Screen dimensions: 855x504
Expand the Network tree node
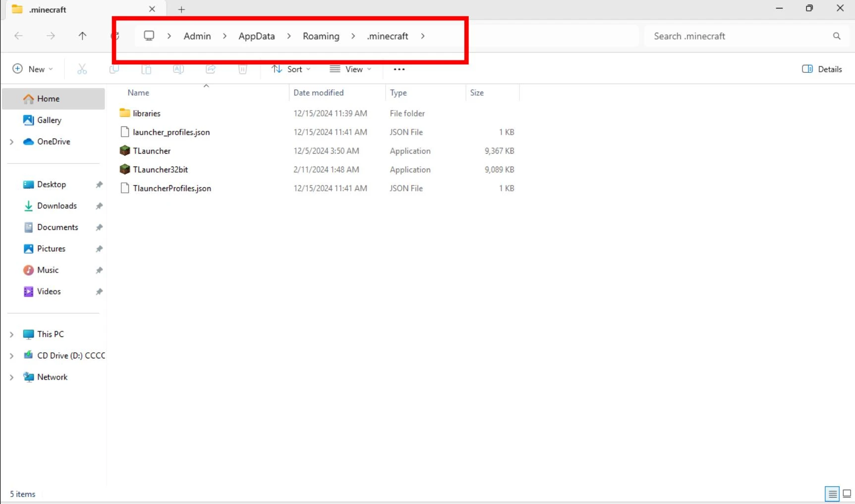(x=11, y=377)
